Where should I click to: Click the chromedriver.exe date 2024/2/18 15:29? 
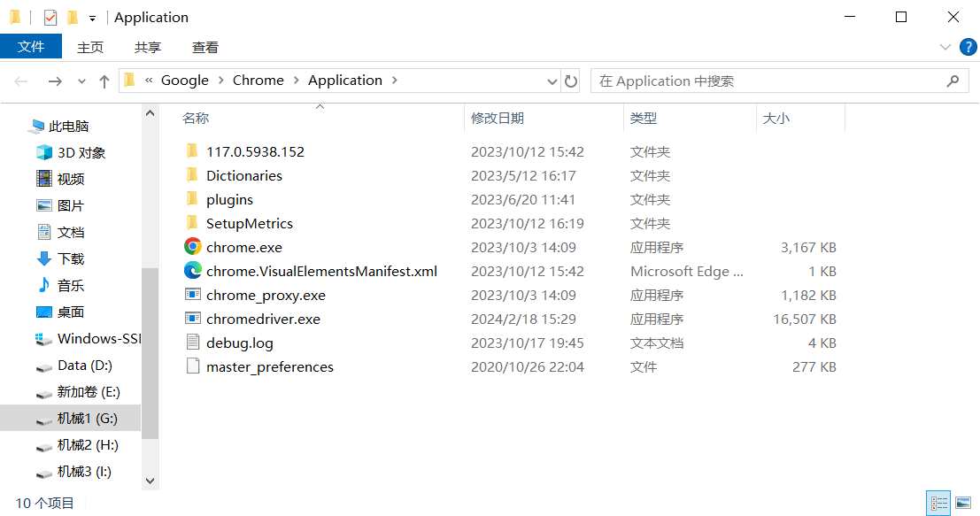[x=523, y=320]
